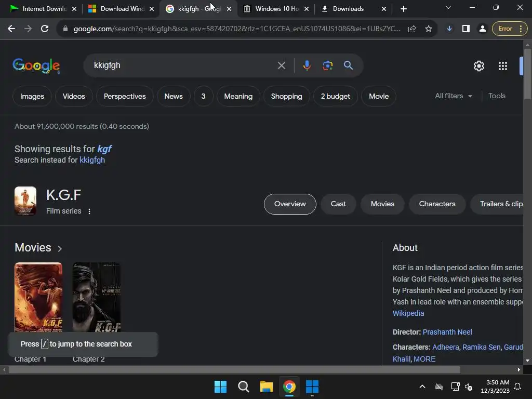Search instead for kkigfgh link

[92, 160]
